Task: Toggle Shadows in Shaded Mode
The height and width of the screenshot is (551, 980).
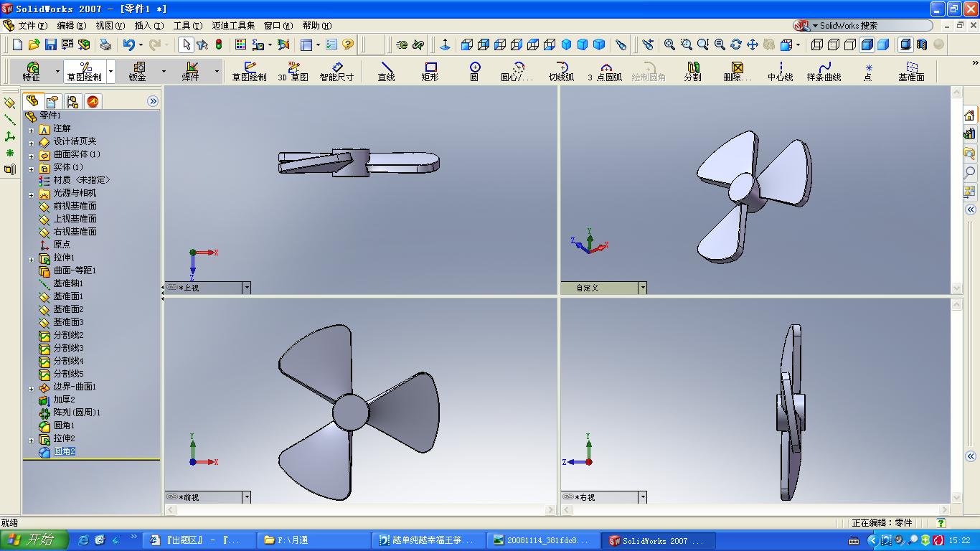Action: coord(905,44)
